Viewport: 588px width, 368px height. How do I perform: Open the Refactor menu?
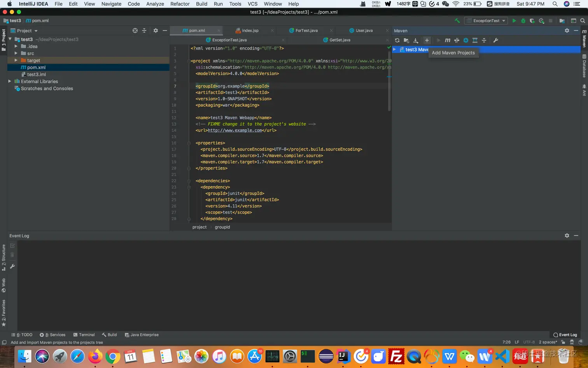point(180,4)
